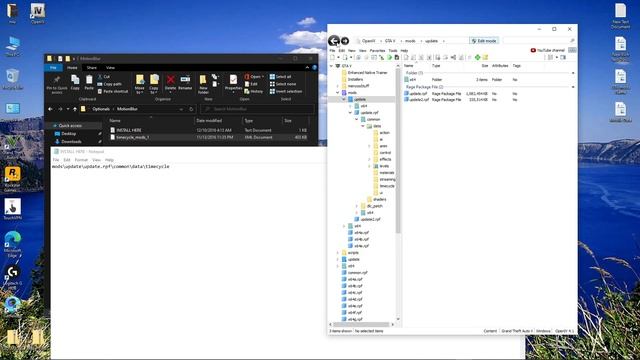The height and width of the screenshot is (360, 640).
Task: Collapse the Rage Package File group
Action: [x=573, y=87]
